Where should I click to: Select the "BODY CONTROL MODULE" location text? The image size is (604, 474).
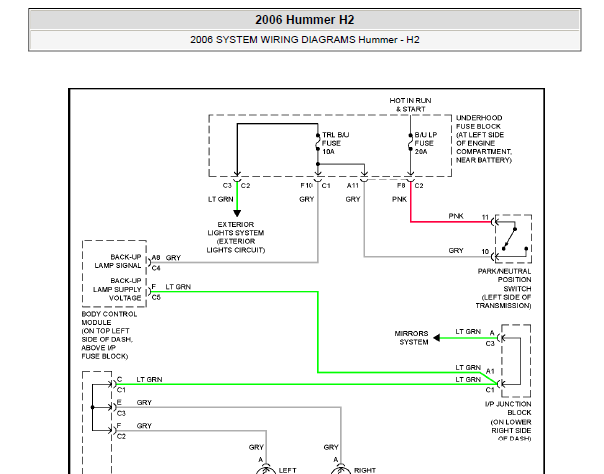(109, 335)
